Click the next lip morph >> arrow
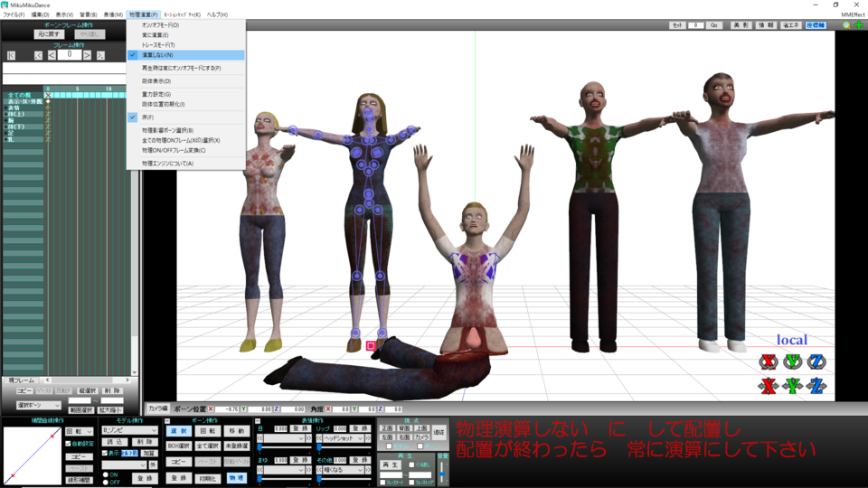The image size is (868, 488). pyautogui.click(x=368, y=438)
